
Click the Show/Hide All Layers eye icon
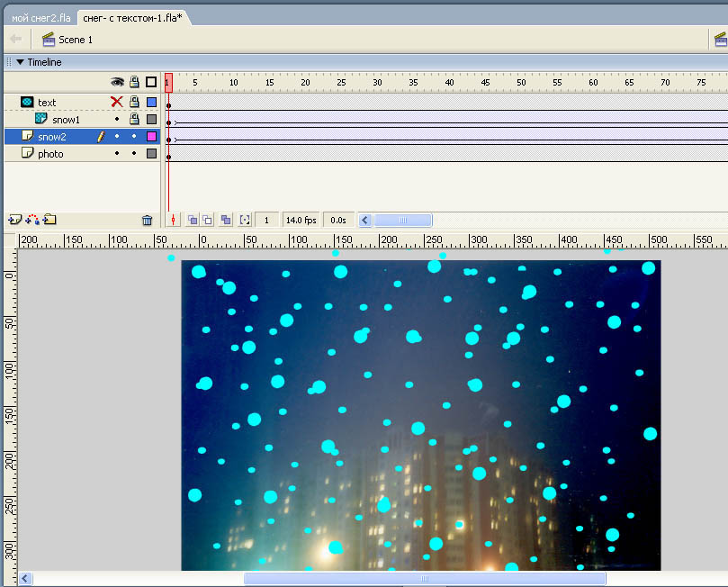[116, 82]
